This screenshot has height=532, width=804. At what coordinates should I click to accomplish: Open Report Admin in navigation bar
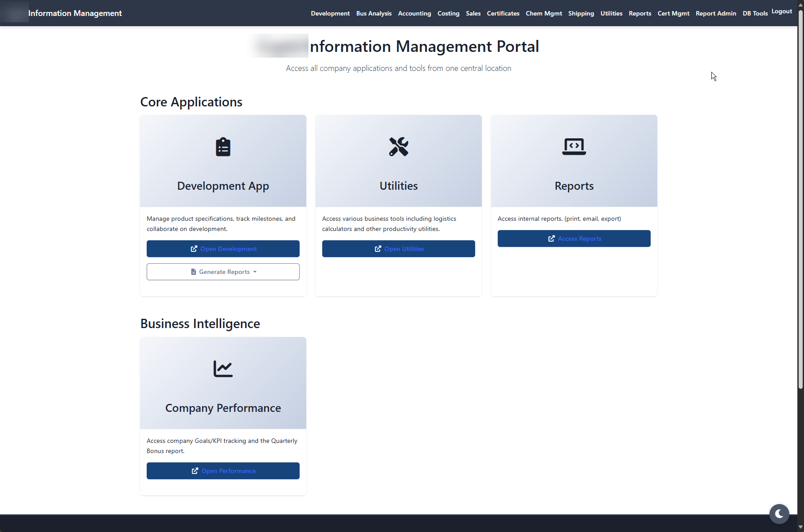(x=715, y=13)
